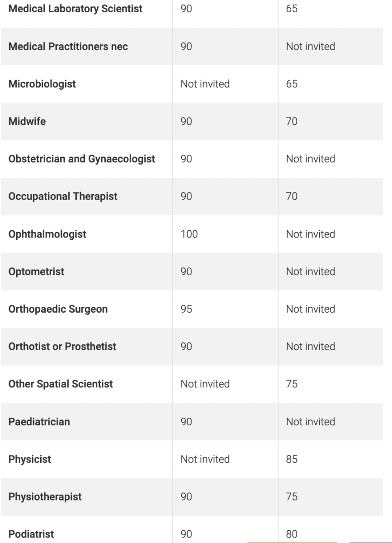Image resolution: width=392 pixels, height=543 pixels.
Task: Click the Podiatrist row label
Action: (31, 534)
